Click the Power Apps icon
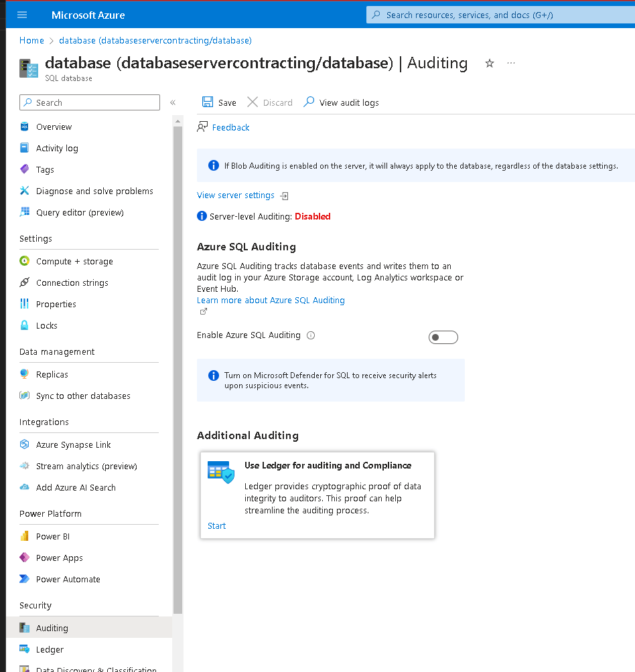 [x=24, y=558]
